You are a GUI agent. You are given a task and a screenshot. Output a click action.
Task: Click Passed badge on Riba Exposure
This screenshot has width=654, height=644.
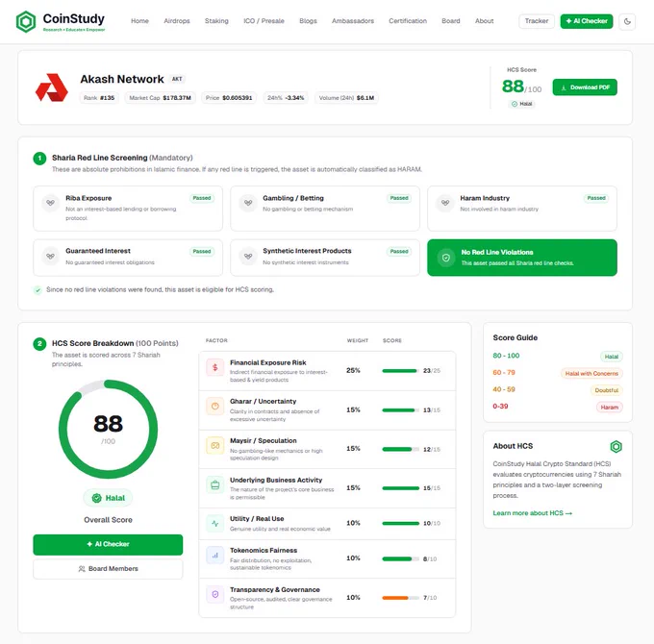[202, 198]
